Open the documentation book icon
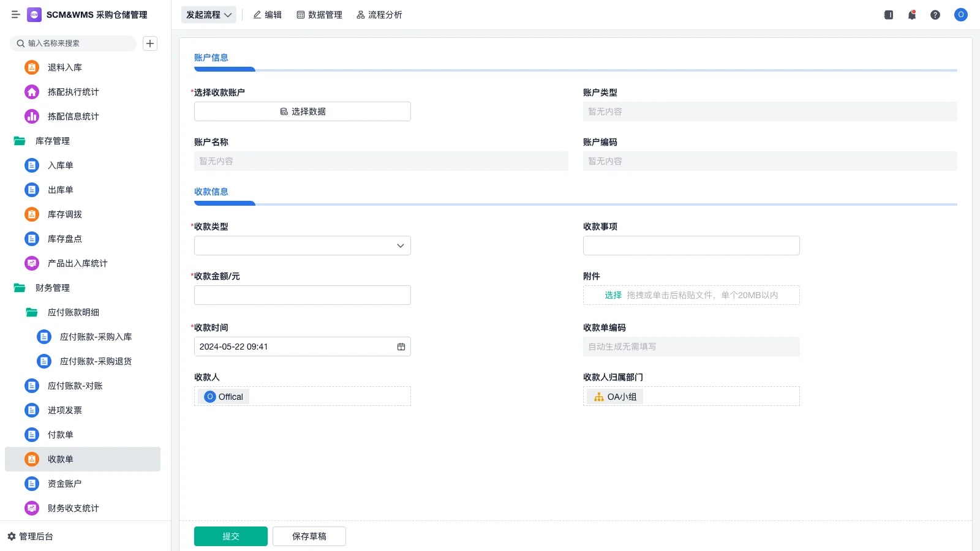Viewport: 980px width, 551px height. [x=889, y=15]
